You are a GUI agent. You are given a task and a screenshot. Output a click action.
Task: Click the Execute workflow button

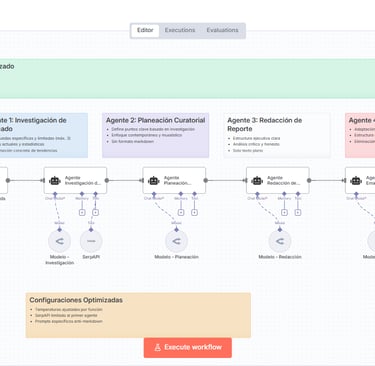coord(188,347)
